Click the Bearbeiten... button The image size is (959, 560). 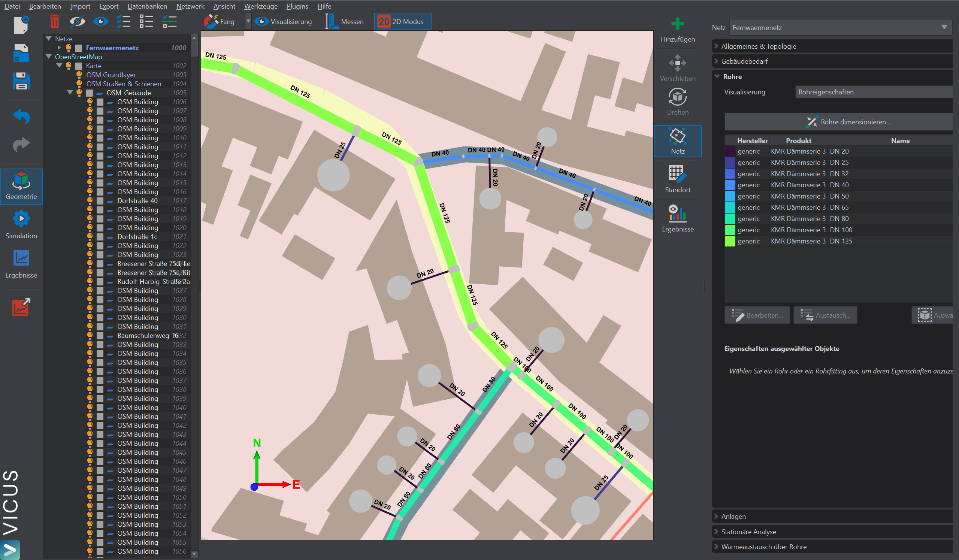757,315
